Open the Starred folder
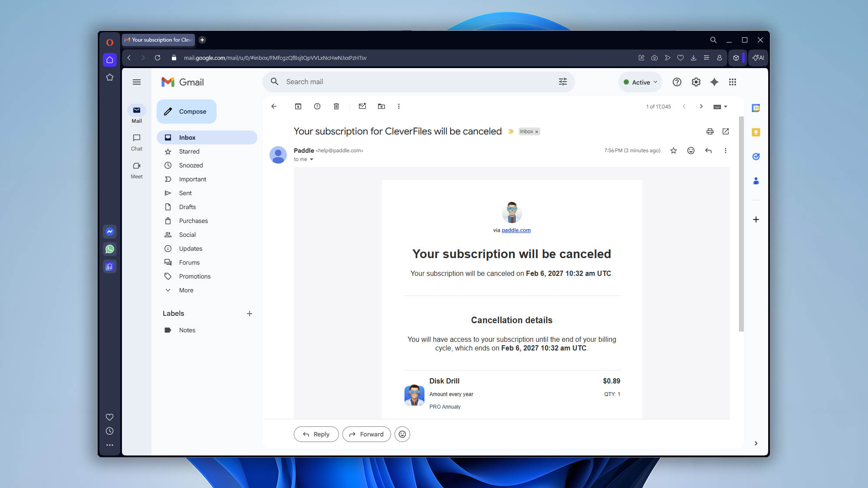This screenshot has height=488, width=868. 207,151
